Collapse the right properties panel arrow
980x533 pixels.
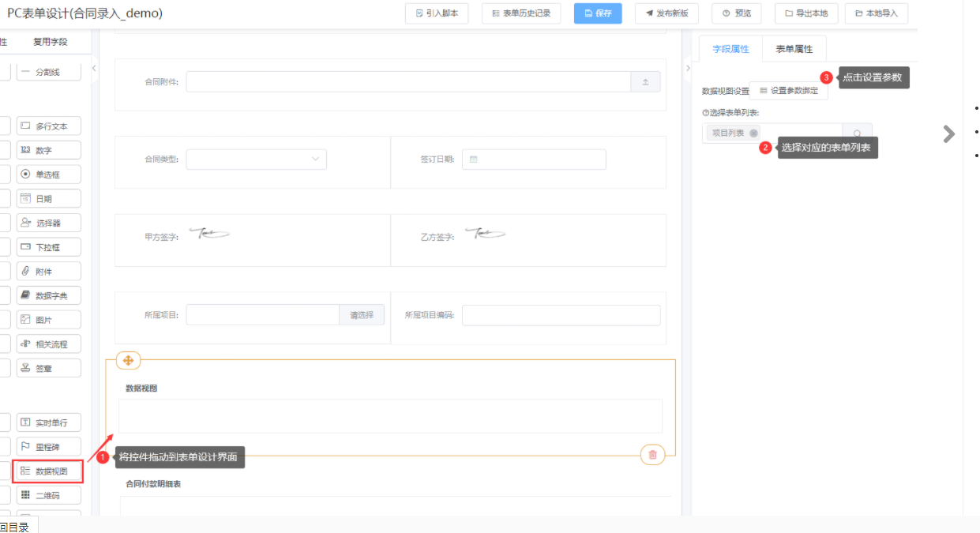point(686,69)
